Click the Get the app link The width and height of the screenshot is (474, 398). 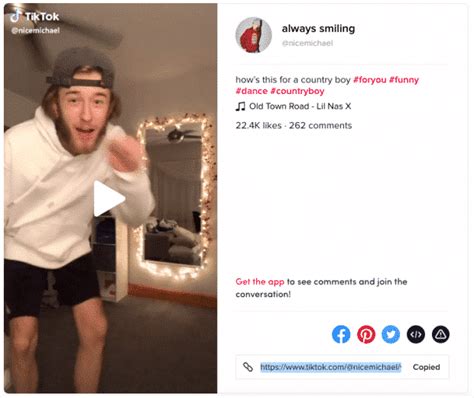point(260,282)
